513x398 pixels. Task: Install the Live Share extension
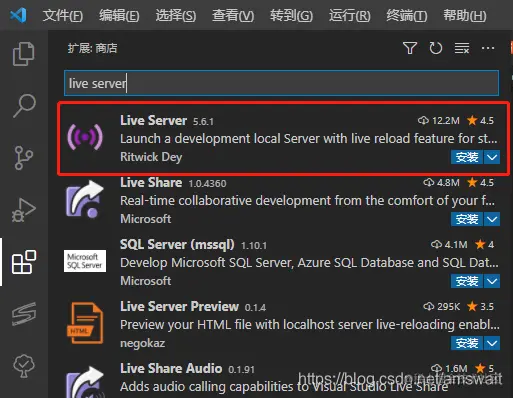pos(467,219)
